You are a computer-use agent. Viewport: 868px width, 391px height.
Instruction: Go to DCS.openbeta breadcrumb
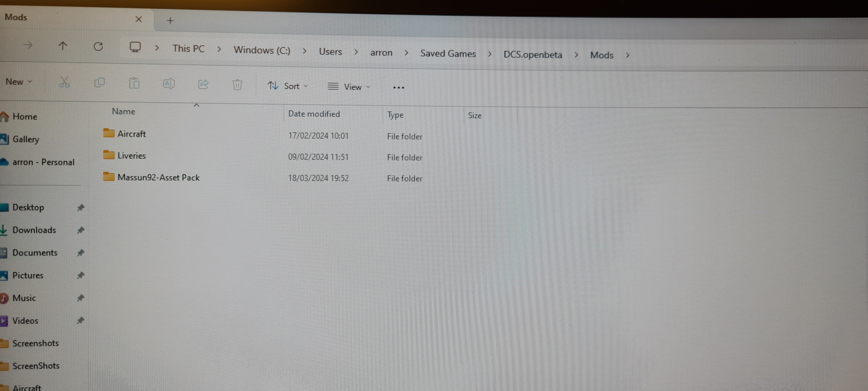pos(532,55)
